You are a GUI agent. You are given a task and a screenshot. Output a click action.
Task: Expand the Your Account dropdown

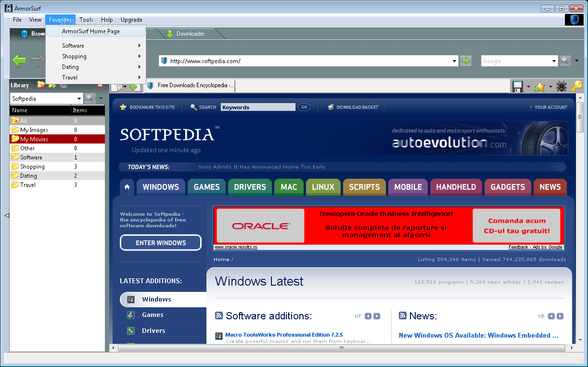[x=548, y=107]
